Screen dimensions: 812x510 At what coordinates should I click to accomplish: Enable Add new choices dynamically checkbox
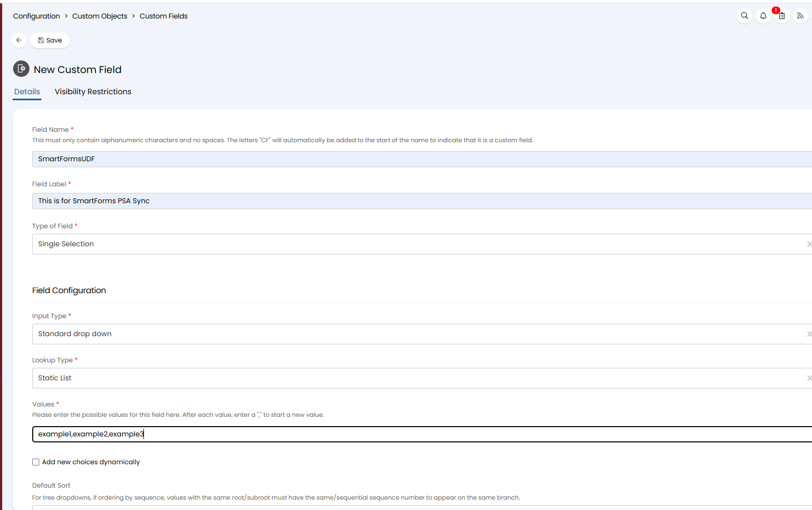click(36, 462)
